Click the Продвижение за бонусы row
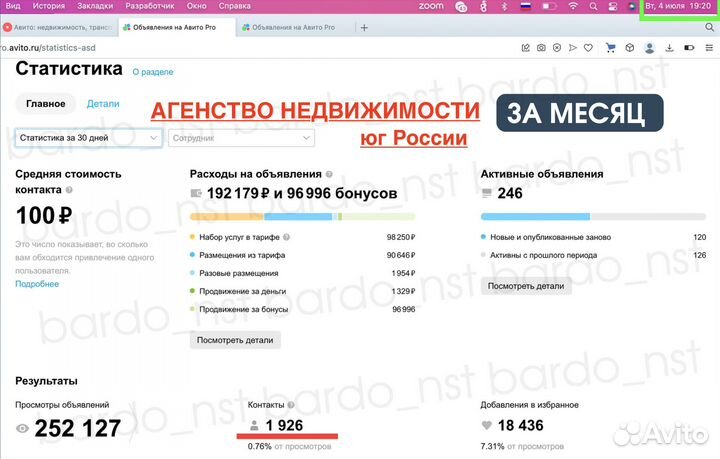 (303, 309)
